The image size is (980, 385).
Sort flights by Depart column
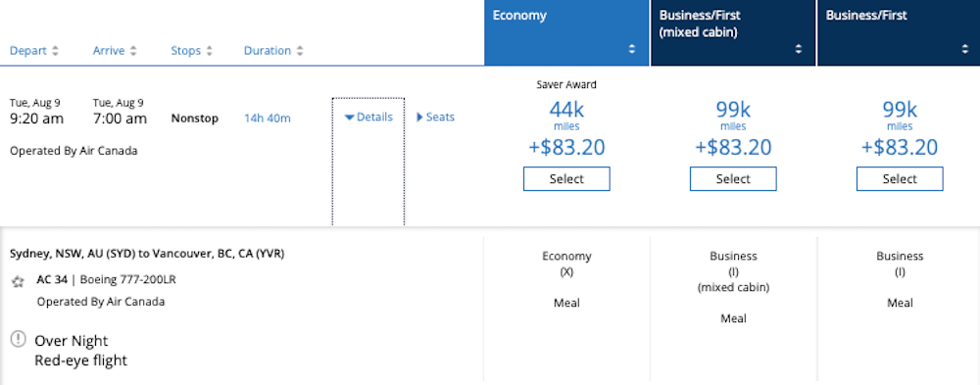[33, 51]
